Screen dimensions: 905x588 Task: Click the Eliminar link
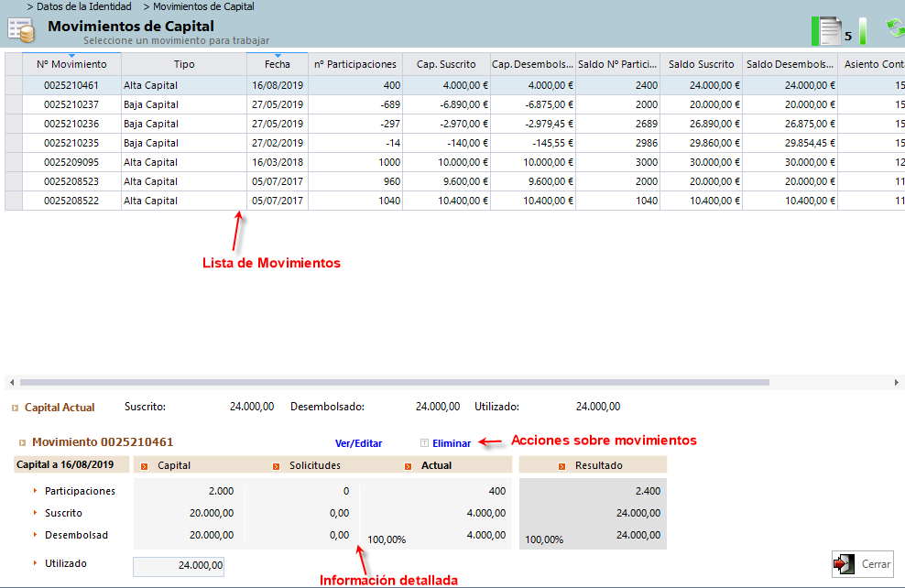[452, 443]
